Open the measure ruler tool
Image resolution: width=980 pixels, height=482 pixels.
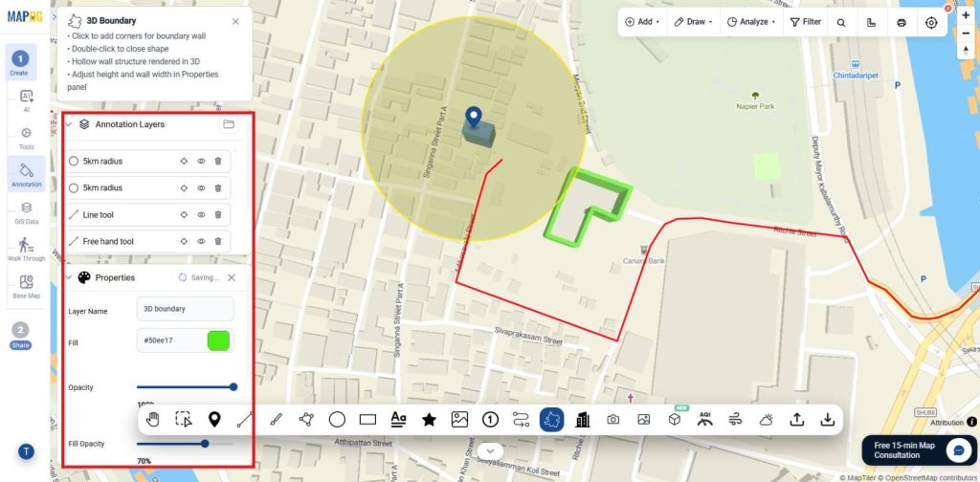click(x=871, y=22)
